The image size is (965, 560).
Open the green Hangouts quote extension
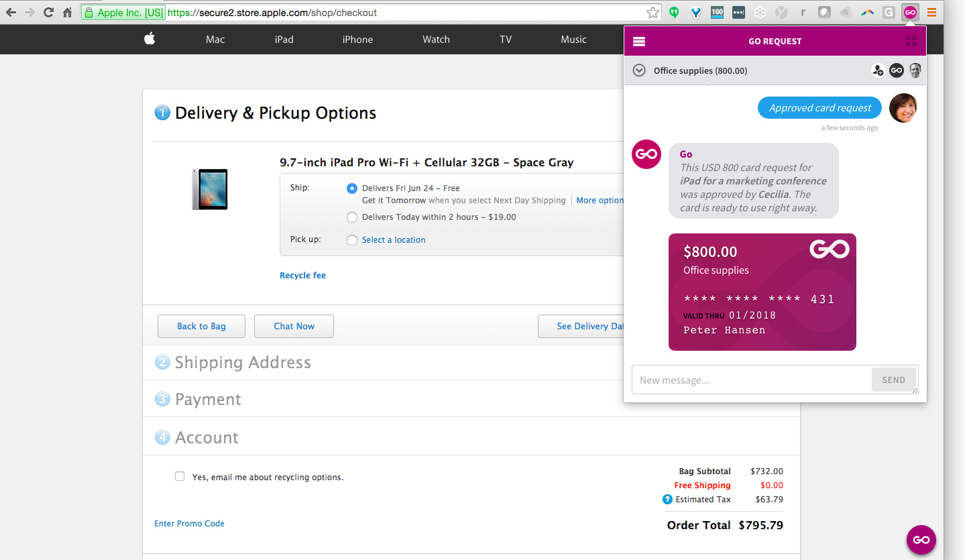(674, 12)
